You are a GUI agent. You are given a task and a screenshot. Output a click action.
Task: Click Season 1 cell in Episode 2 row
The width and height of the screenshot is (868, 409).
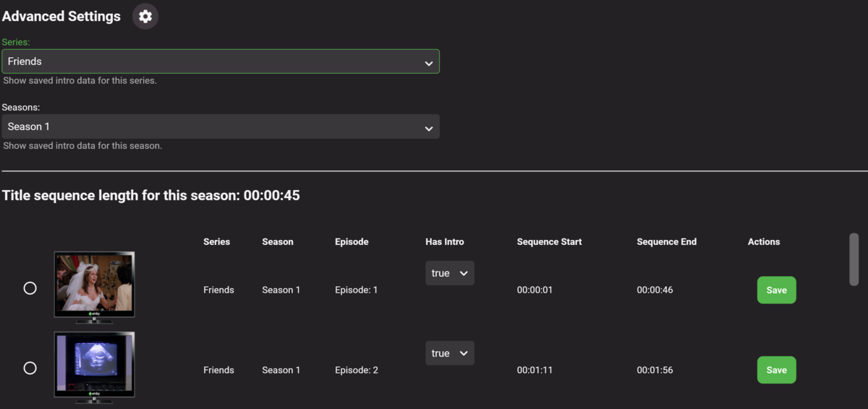coord(281,370)
